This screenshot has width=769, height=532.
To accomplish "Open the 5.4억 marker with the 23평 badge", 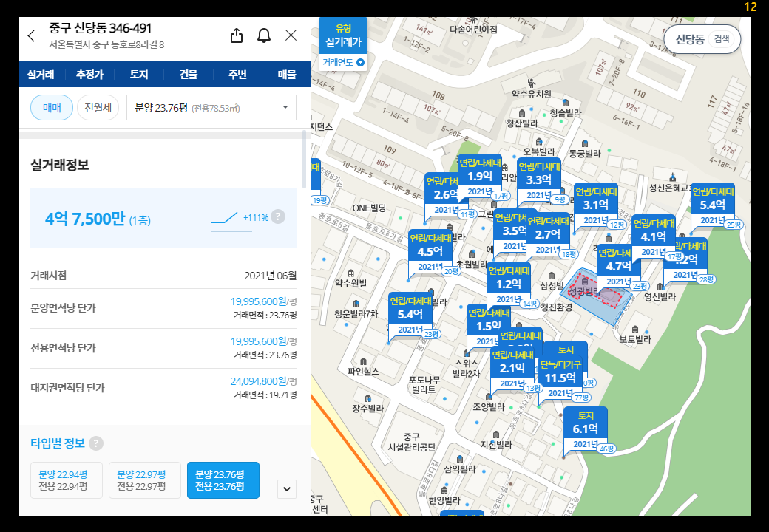I will tap(410, 315).
